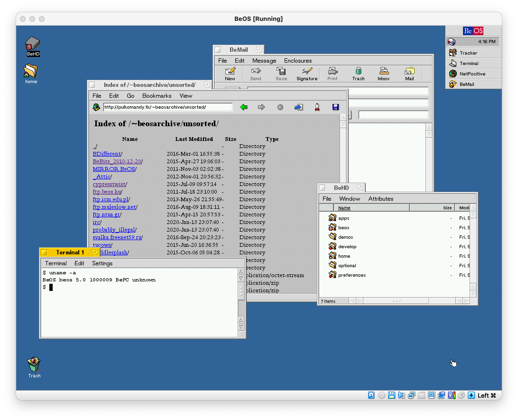The height and width of the screenshot is (420, 518).
Task: Click the blue floppy save icon in NetPositive
Action: tap(336, 107)
